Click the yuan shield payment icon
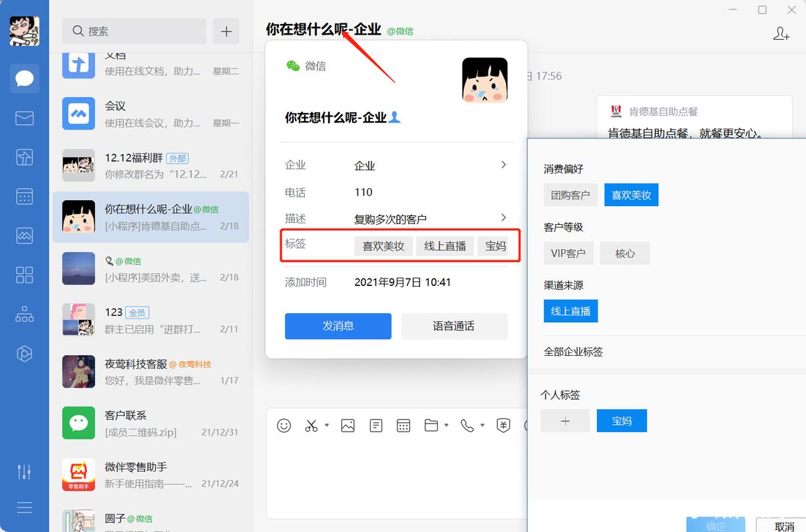 click(504, 426)
